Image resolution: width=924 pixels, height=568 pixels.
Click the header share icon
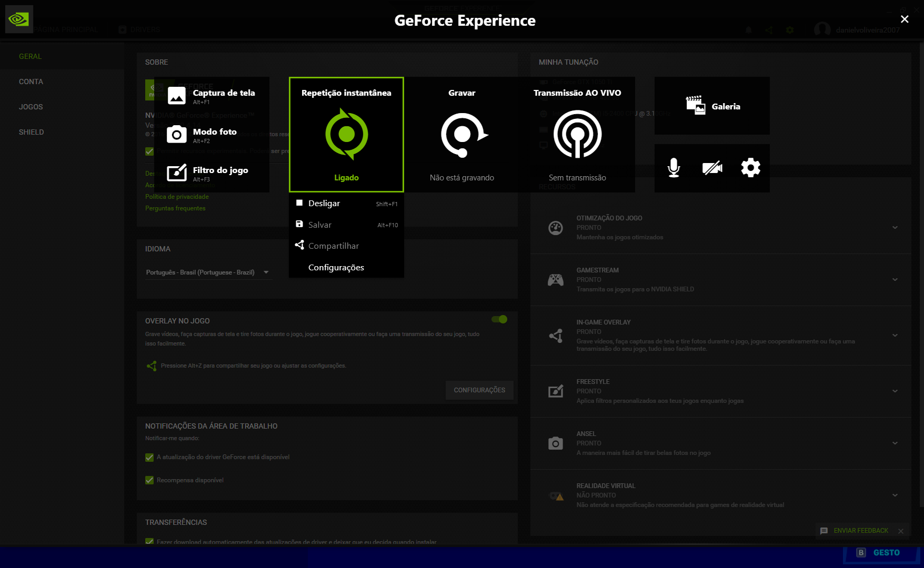pyautogui.click(x=769, y=30)
